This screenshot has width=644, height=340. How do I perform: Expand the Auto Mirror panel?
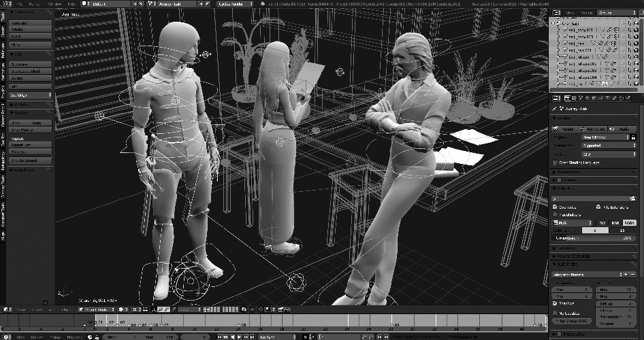click(x=31, y=170)
